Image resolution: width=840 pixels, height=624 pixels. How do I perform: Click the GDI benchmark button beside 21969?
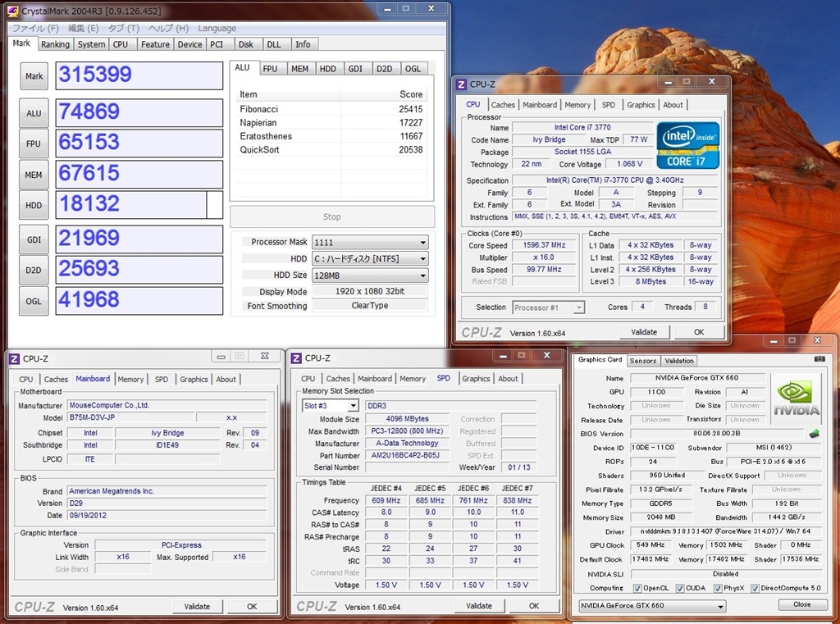[34, 239]
